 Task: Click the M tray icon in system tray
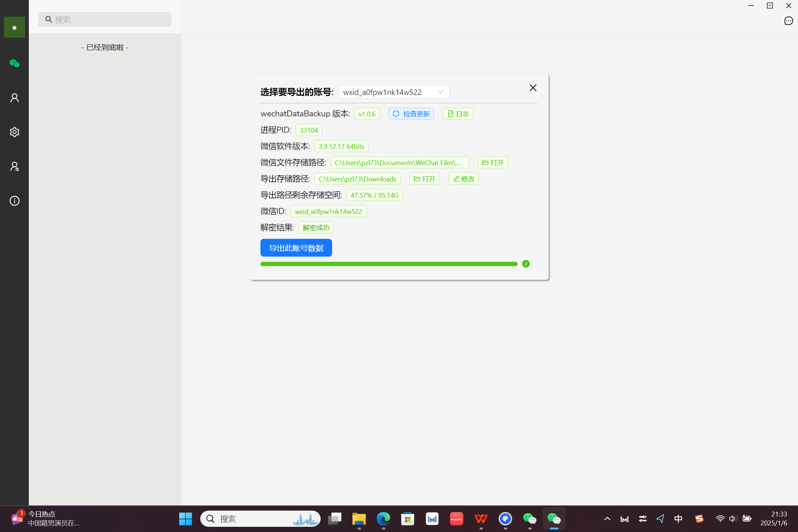[625, 519]
